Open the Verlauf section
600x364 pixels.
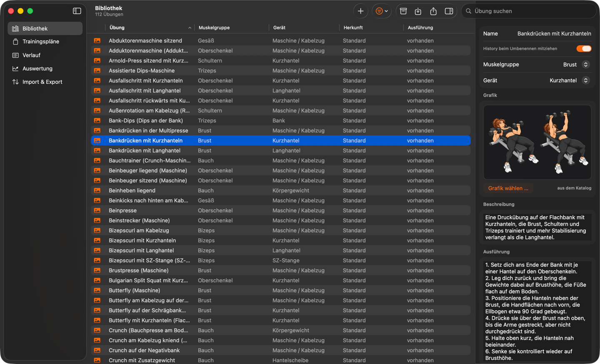(45, 55)
